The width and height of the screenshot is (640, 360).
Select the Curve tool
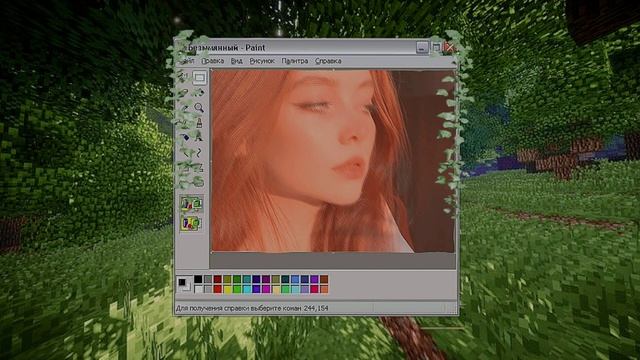[199, 152]
